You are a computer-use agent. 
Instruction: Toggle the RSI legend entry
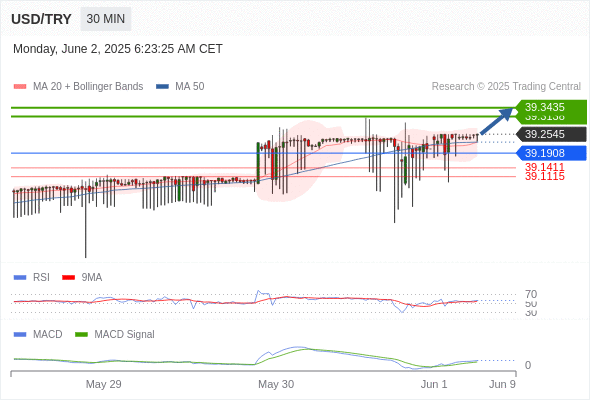click(32, 277)
